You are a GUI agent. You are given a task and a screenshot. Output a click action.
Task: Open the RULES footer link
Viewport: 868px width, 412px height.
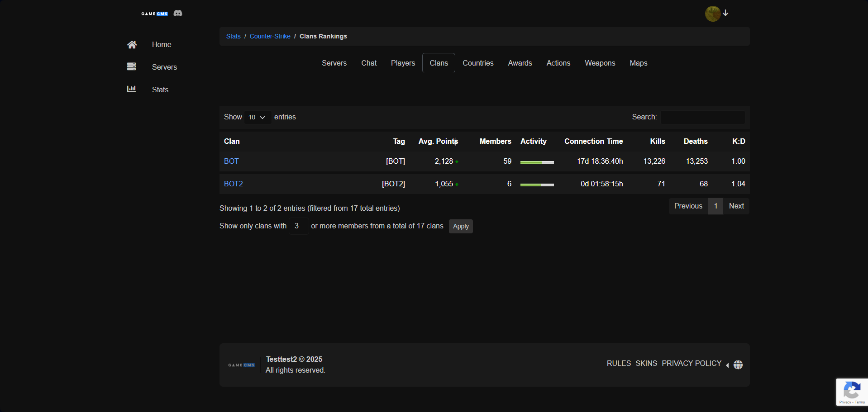[619, 363]
